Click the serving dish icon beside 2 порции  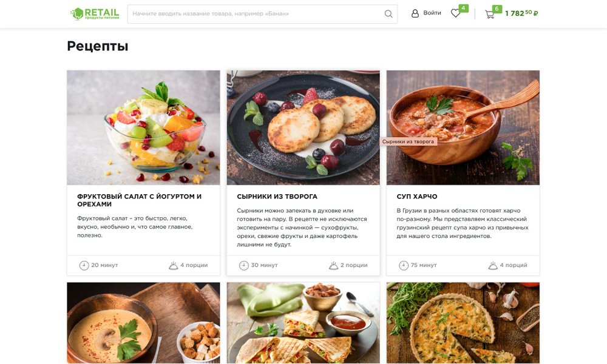(x=333, y=265)
